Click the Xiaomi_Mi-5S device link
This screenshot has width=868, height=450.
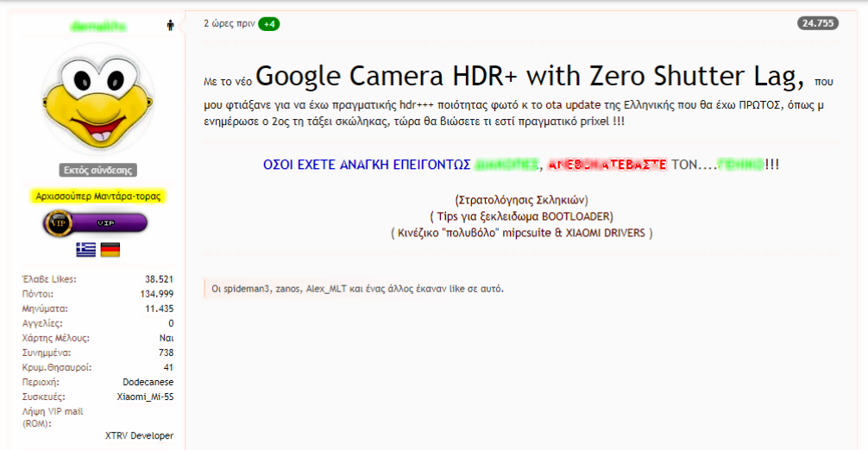click(145, 397)
